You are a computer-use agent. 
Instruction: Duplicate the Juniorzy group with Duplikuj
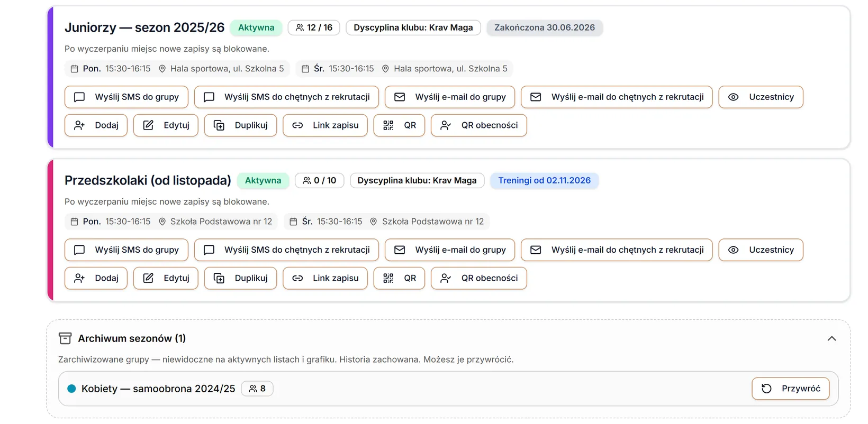point(240,125)
